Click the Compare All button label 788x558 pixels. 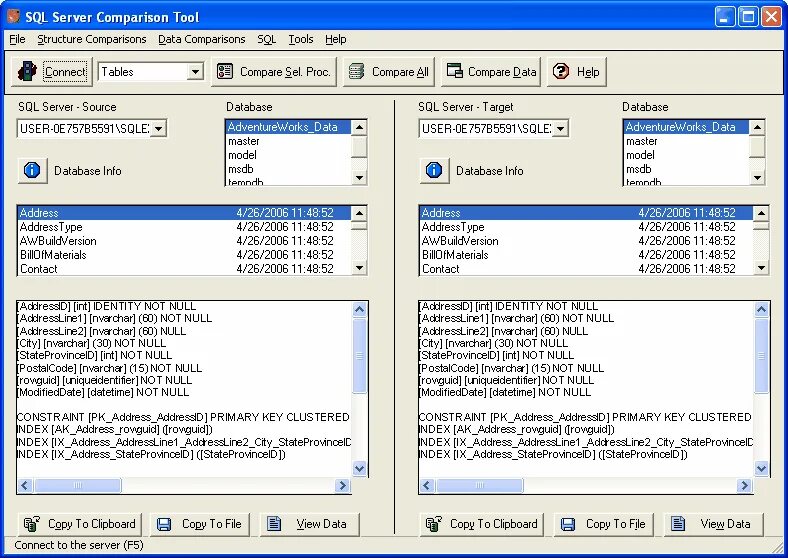coord(401,72)
